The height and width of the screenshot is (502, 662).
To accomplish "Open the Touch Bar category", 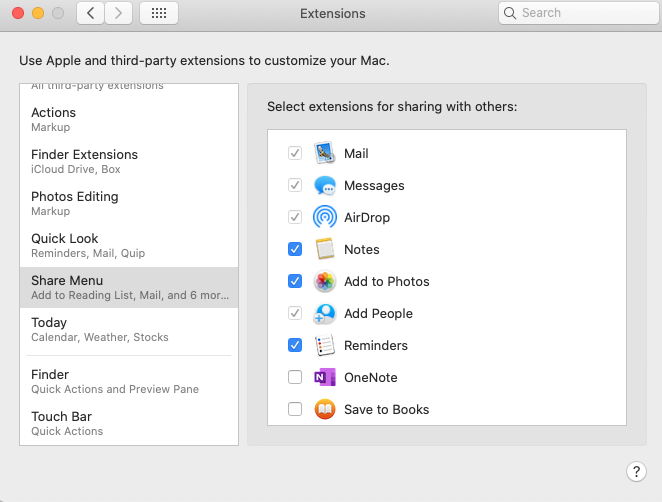I will [129, 423].
